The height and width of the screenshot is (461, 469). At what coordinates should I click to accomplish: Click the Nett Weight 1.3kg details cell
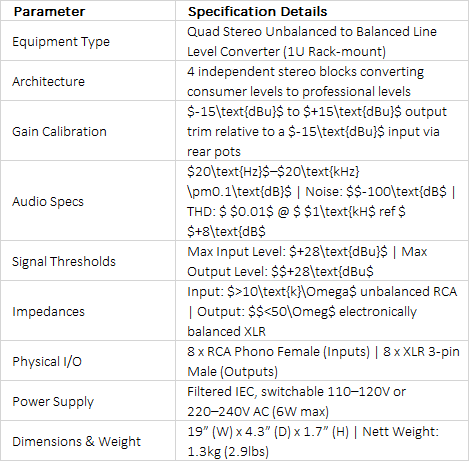coord(322,441)
